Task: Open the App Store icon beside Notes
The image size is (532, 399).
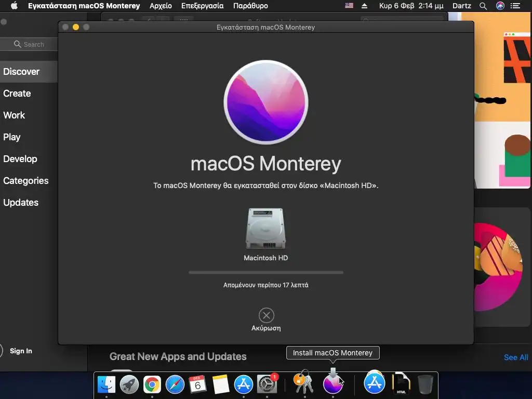Action: pyautogui.click(x=244, y=384)
